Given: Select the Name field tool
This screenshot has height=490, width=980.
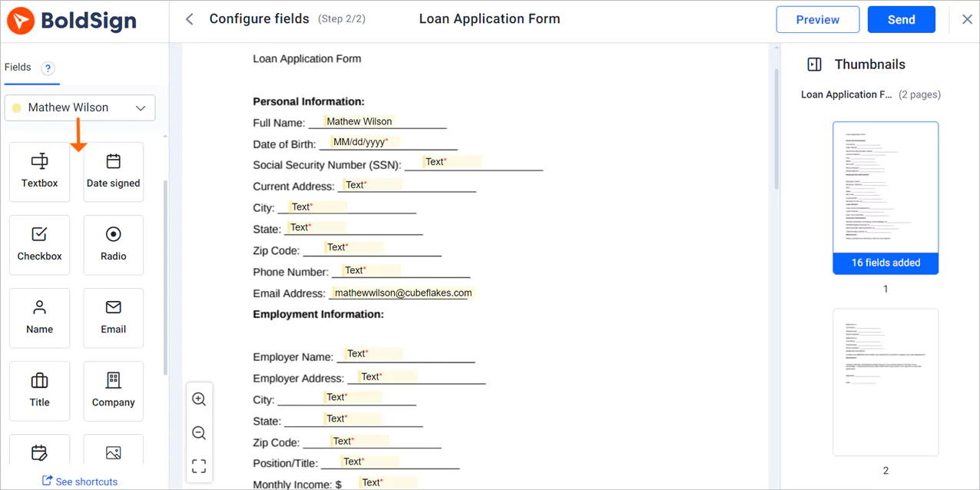Looking at the screenshot, I should coord(40,318).
